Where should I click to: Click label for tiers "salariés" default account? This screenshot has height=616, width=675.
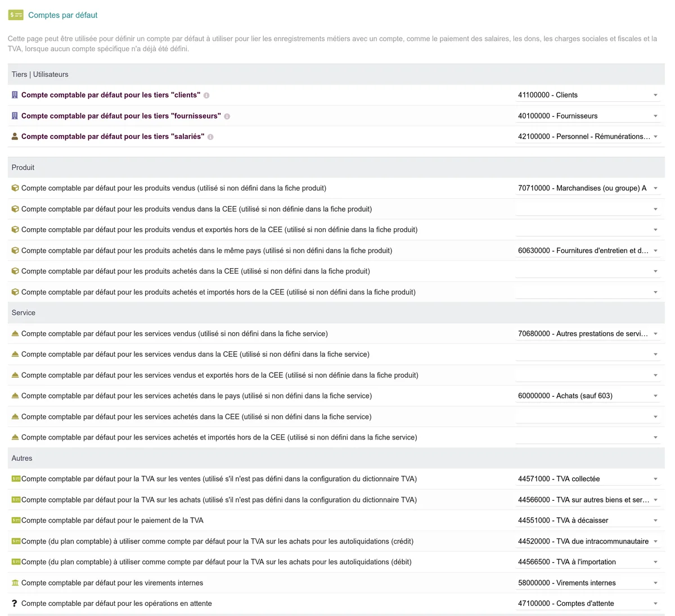coord(112,137)
